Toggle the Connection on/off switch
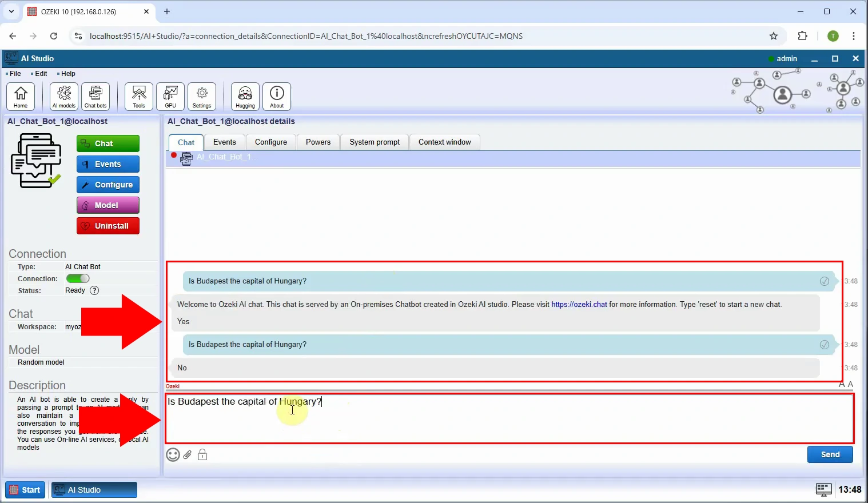Viewport: 868px width, 503px height. (78, 278)
